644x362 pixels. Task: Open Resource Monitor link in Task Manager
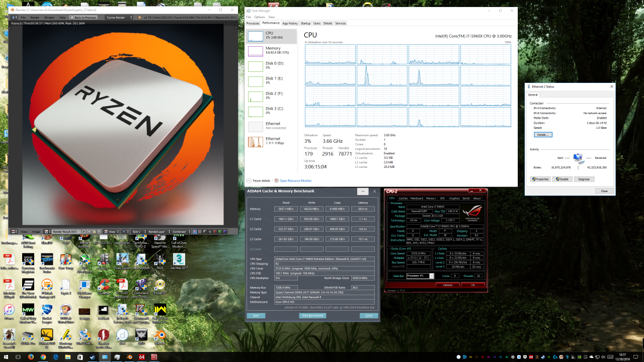click(295, 180)
